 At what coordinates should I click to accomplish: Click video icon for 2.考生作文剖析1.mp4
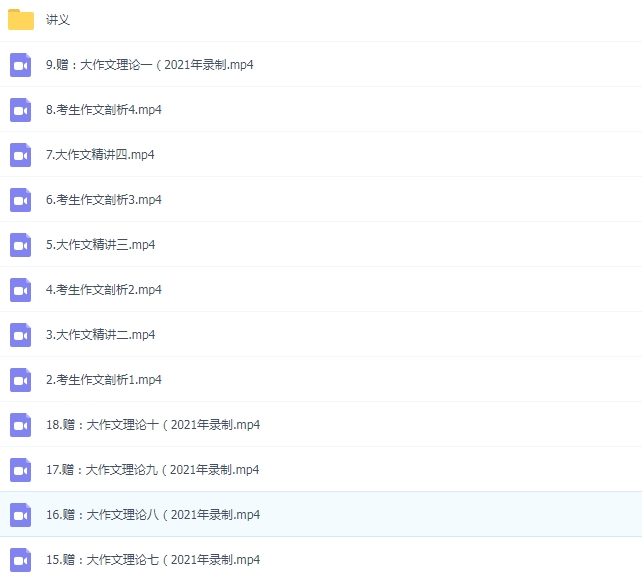tap(20, 380)
